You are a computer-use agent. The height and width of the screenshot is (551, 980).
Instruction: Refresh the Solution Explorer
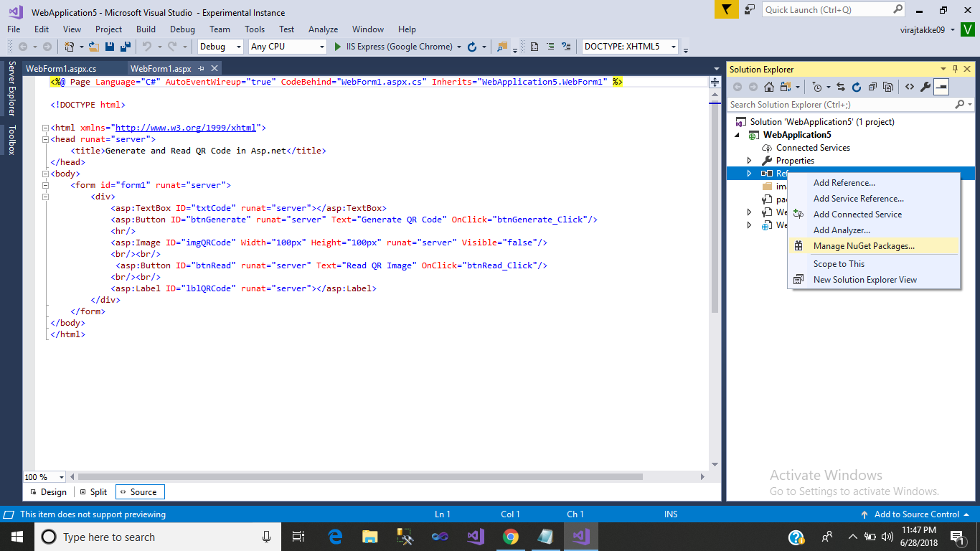coord(857,86)
